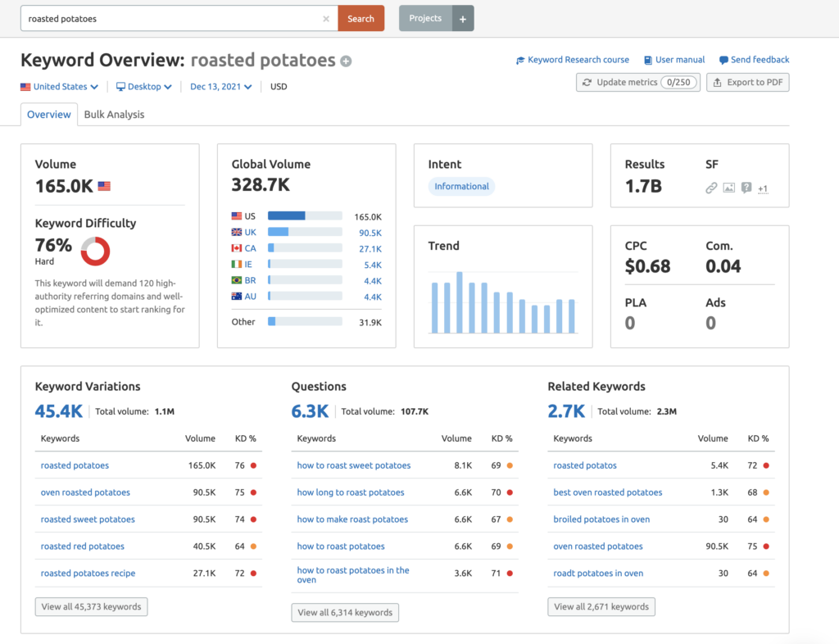Click red KD dot for roasted potatoes

click(x=254, y=465)
